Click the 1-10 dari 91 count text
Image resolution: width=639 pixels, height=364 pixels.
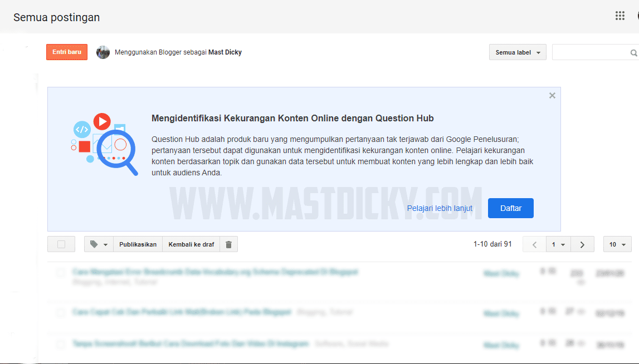pyautogui.click(x=492, y=244)
